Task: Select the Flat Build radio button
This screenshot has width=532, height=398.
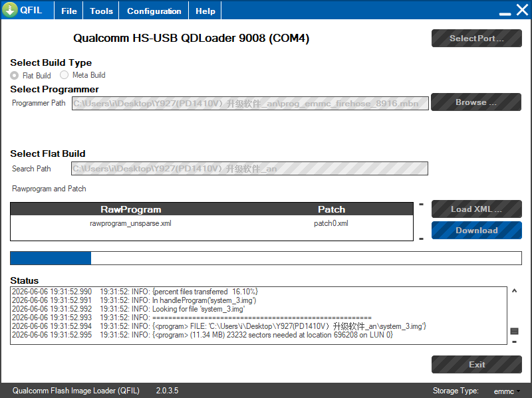Action: pyautogui.click(x=14, y=75)
